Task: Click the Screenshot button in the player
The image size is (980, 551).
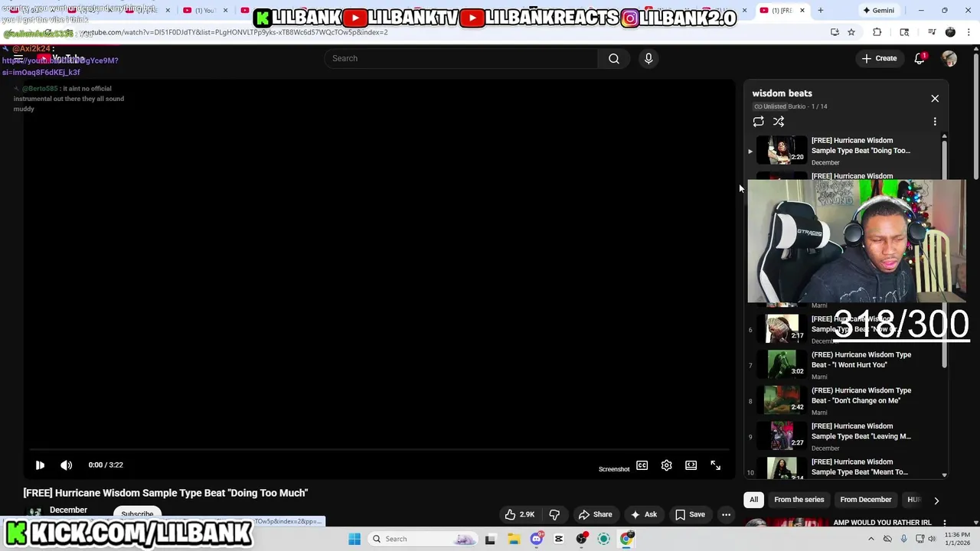Action: tap(614, 469)
